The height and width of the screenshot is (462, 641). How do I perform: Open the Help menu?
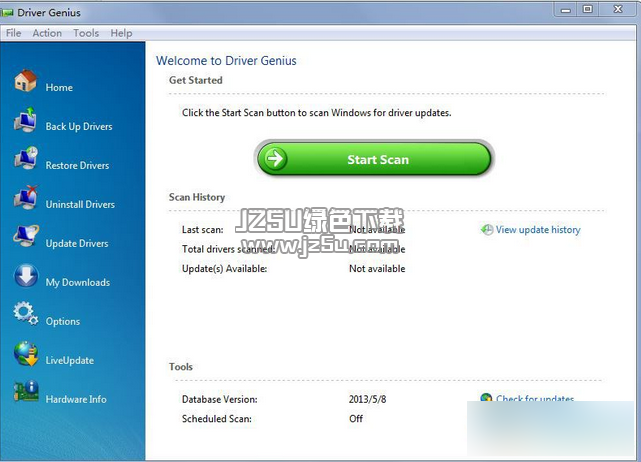121,33
